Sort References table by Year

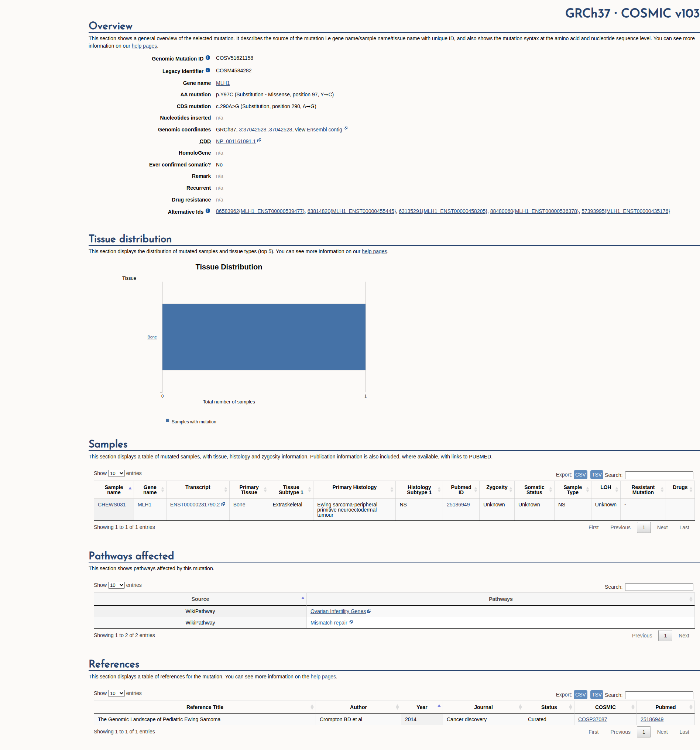pyautogui.click(x=422, y=707)
